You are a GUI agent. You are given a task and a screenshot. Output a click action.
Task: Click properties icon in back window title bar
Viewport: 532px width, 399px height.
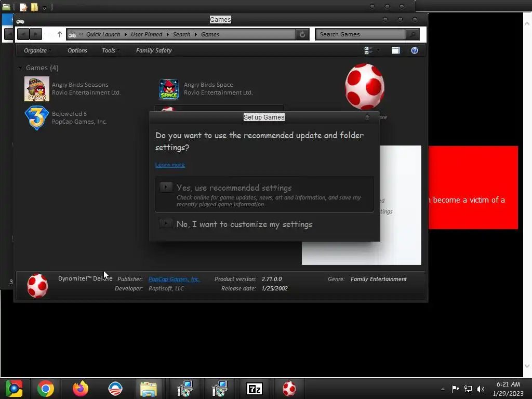(x=23, y=7)
